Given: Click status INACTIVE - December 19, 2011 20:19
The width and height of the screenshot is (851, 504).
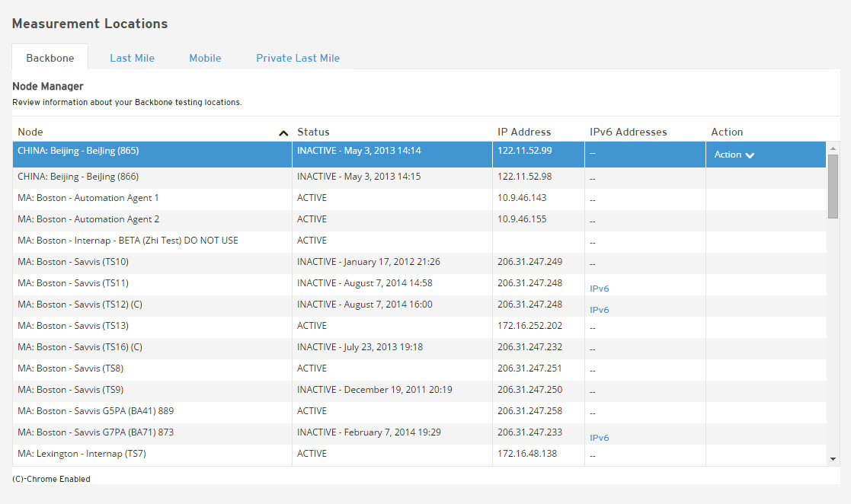Looking at the screenshot, I should (x=375, y=390).
